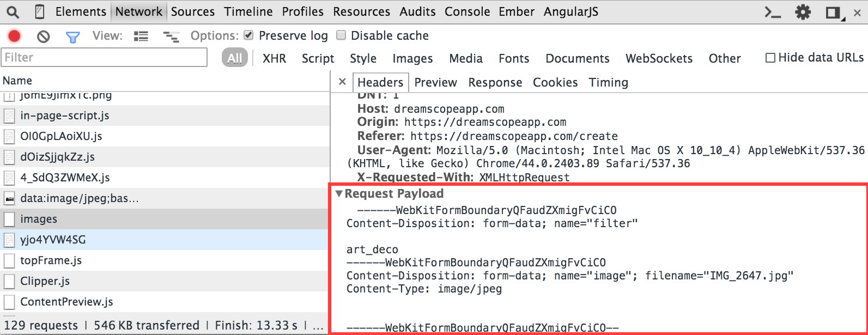Viewport: 868px width, 335px height.
Task: Toggle the device mode phone icon
Action: point(40,12)
